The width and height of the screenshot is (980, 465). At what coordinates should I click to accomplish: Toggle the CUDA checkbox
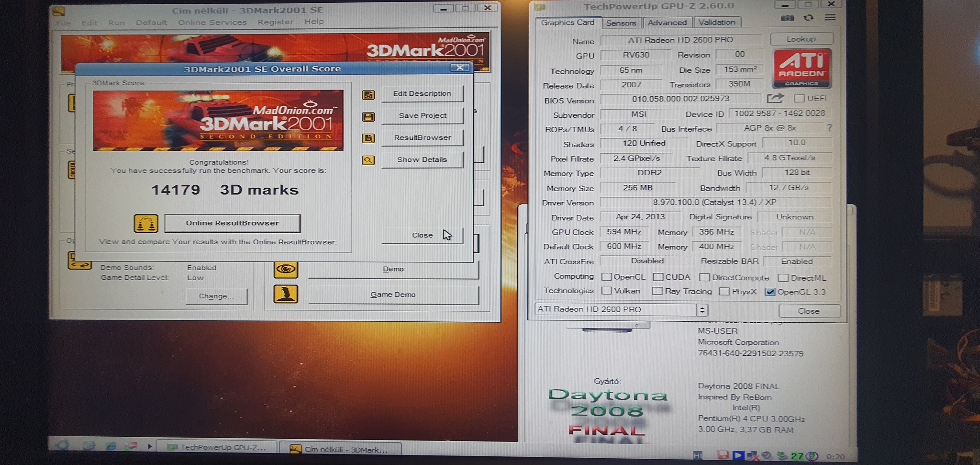(658, 277)
